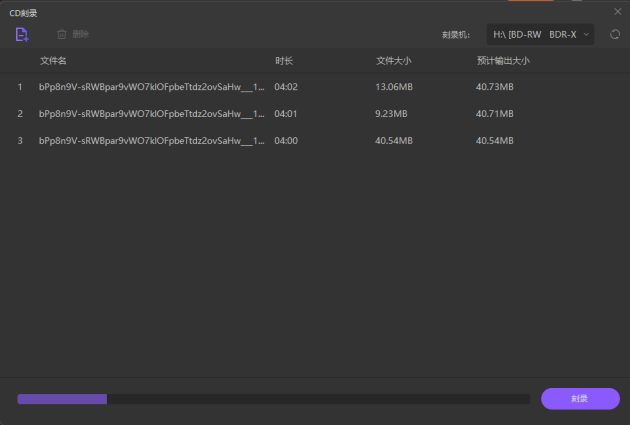Select the third file row

[x=315, y=141]
